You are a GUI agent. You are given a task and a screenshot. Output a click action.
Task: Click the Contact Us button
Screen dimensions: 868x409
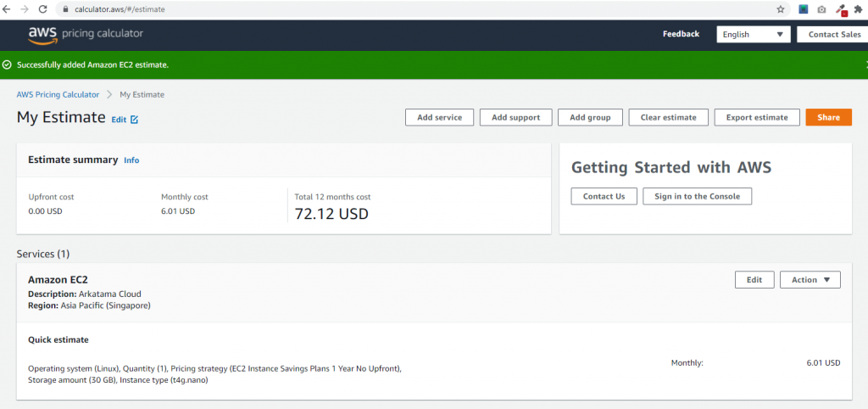(x=604, y=196)
